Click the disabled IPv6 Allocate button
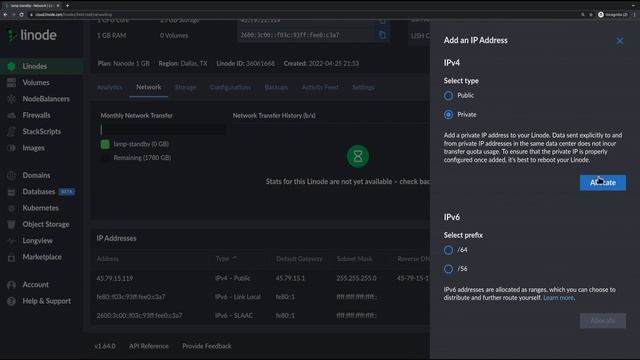 tap(602, 321)
